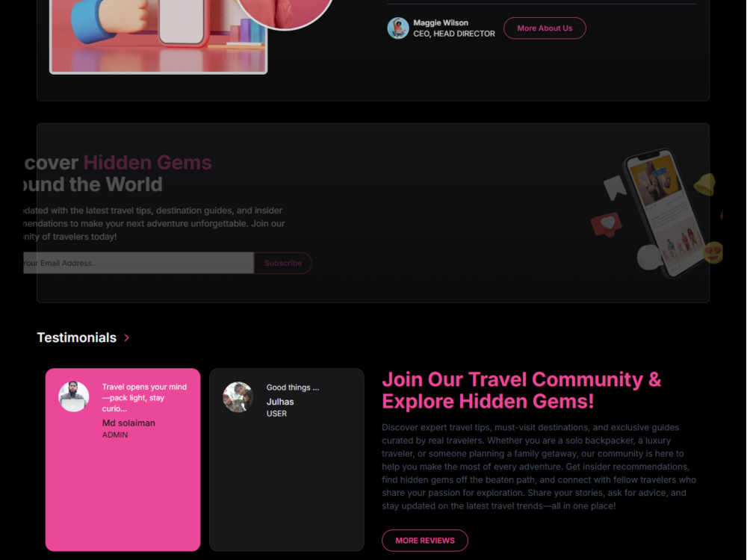Click Md solaiman's profile picture
Viewport: 747px width, 560px height.
tap(73, 396)
